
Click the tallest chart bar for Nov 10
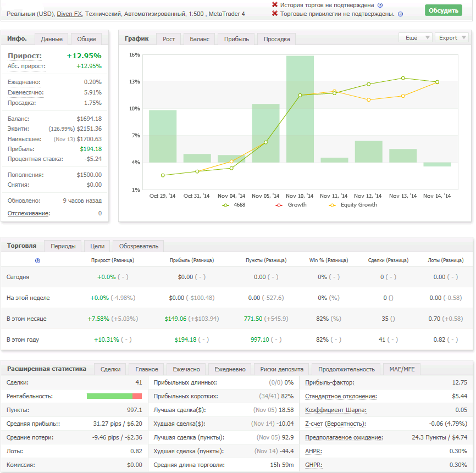(300, 109)
